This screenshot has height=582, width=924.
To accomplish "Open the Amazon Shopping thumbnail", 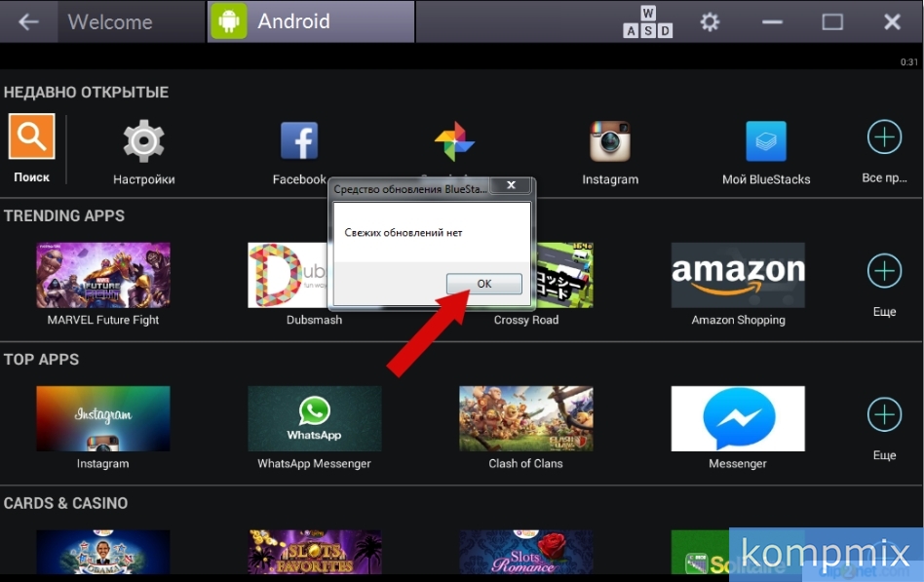I will (x=738, y=275).
